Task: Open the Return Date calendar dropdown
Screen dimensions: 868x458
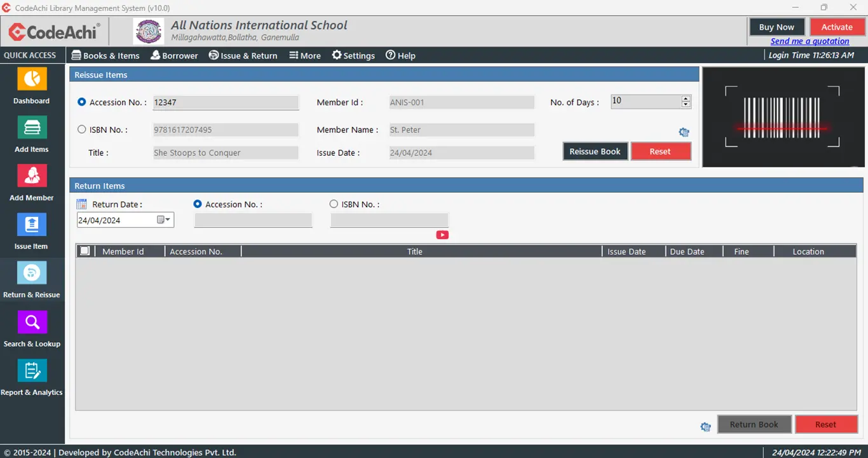Action: [x=164, y=220]
